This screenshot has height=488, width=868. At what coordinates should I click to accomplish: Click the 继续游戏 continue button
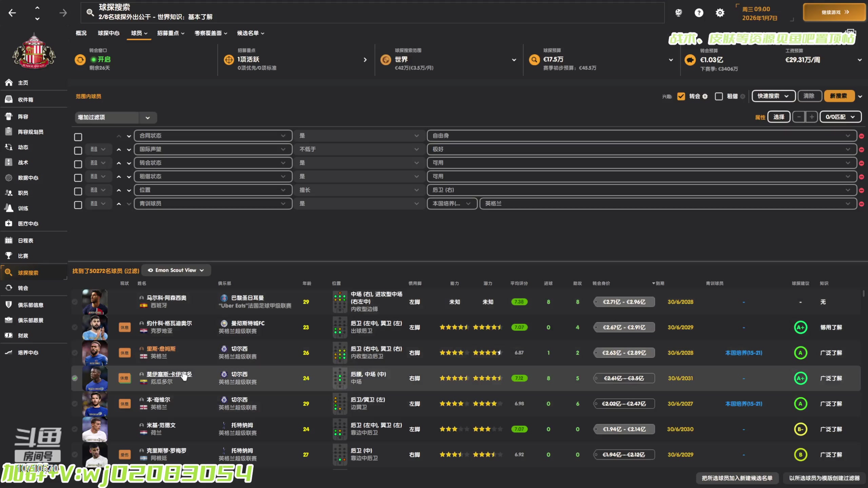[834, 12]
